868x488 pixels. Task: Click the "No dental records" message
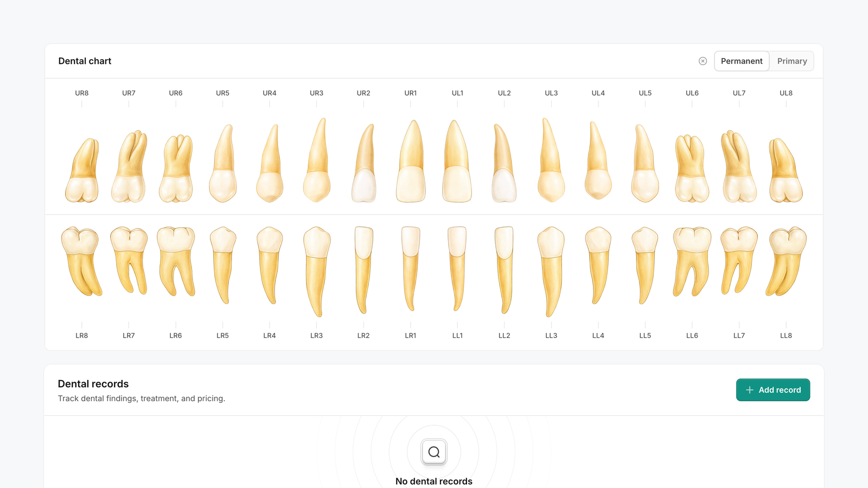tap(434, 481)
